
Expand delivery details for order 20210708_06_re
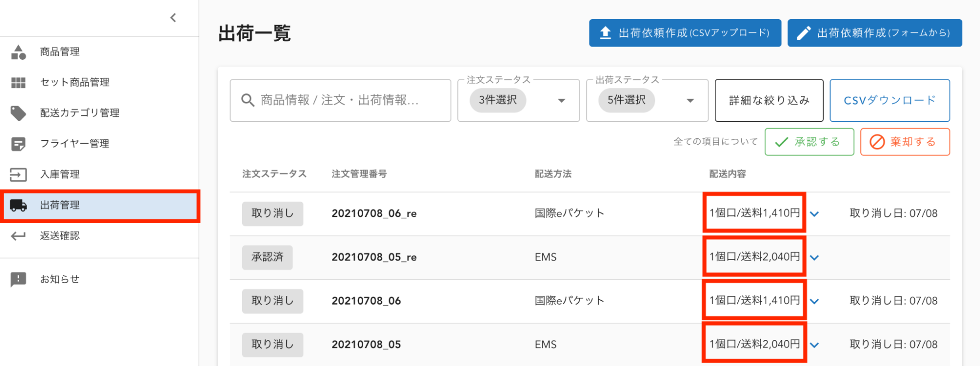(814, 214)
